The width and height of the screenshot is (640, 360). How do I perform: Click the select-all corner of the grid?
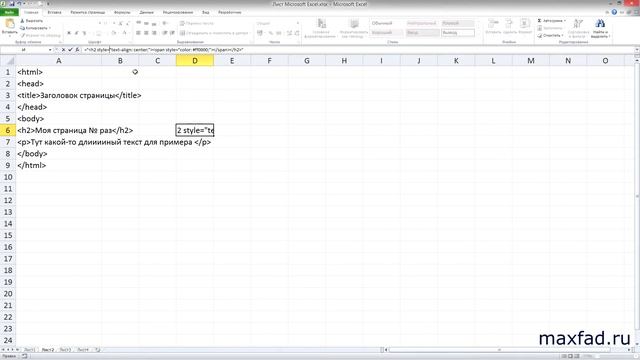click(x=7, y=61)
